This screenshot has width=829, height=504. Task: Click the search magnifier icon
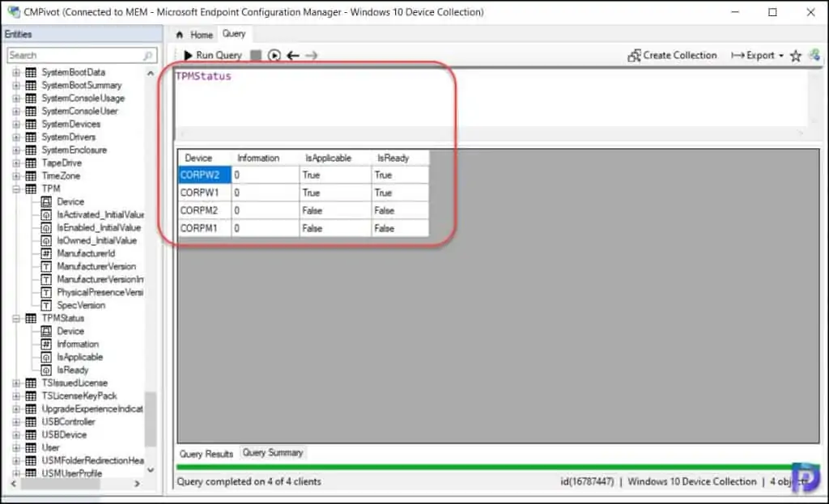148,55
